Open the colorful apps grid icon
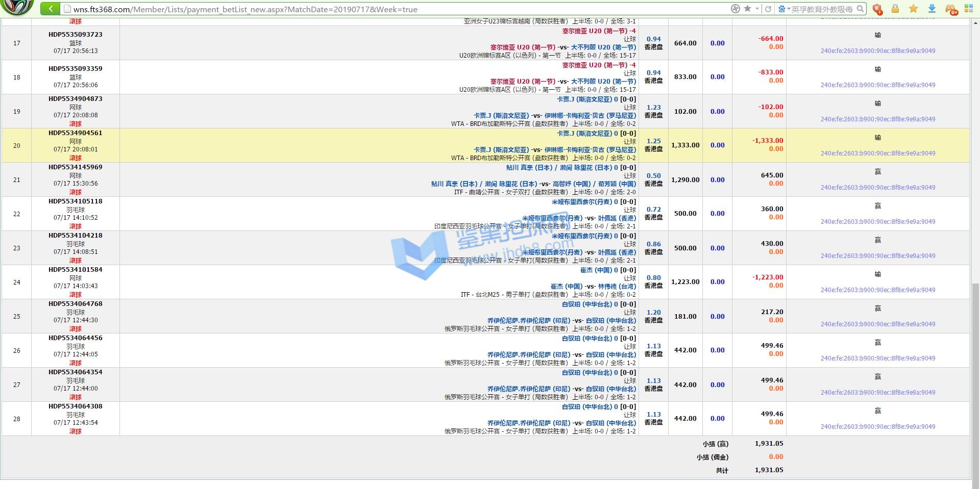Screen dimensions: 980x489 969,9
